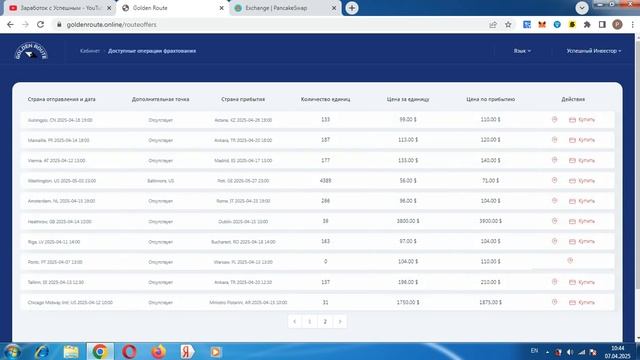Open the Chrome side panel icon
This screenshot has height=360, width=640.
click(x=602, y=24)
